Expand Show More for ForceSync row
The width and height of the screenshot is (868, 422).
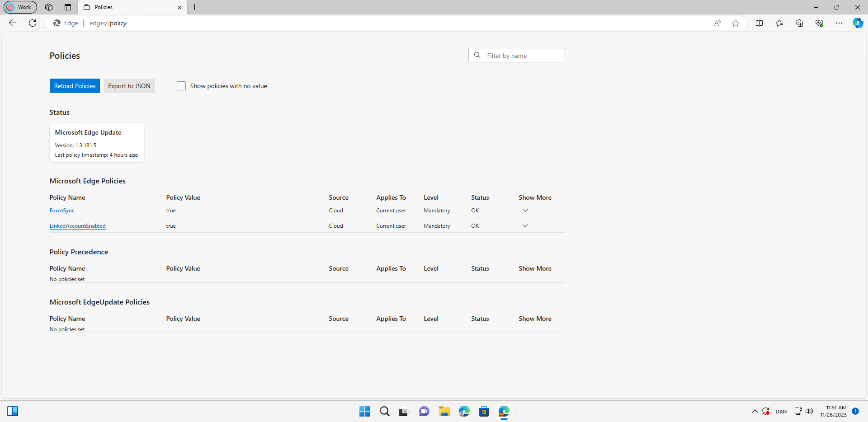525,211
